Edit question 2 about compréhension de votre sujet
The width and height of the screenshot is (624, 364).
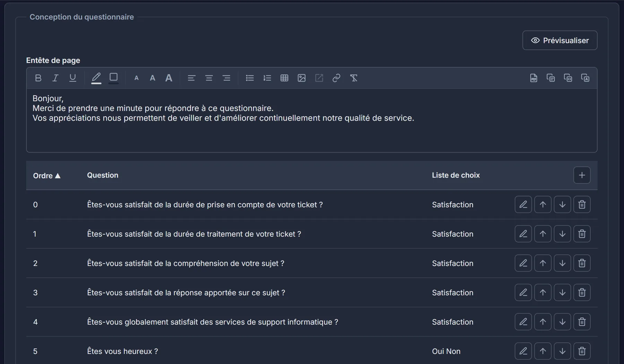pos(523,263)
